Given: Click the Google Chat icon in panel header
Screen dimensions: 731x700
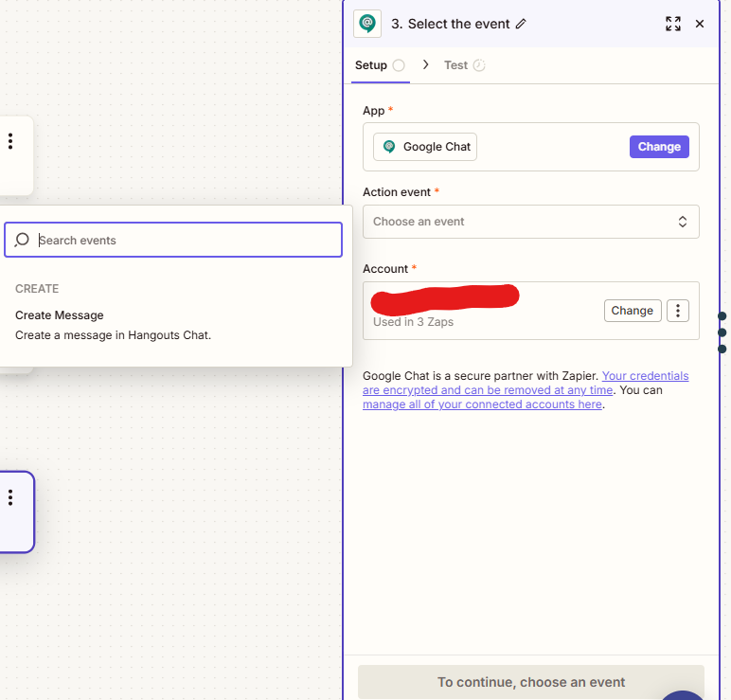Looking at the screenshot, I should (366, 24).
